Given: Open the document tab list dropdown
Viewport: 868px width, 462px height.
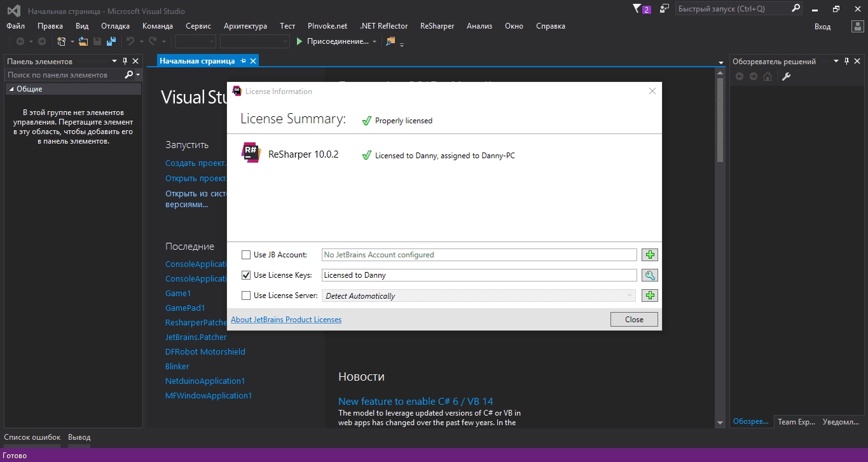Looking at the screenshot, I should pyautogui.click(x=721, y=62).
